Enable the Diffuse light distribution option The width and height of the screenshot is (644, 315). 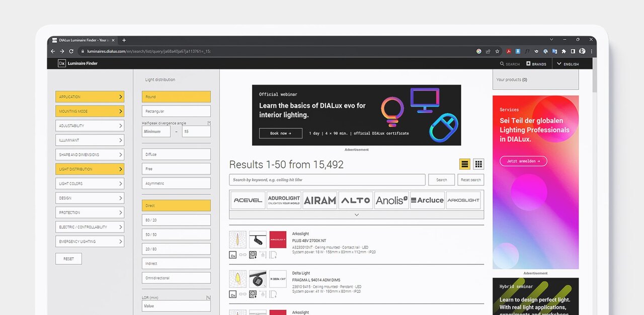point(176,155)
